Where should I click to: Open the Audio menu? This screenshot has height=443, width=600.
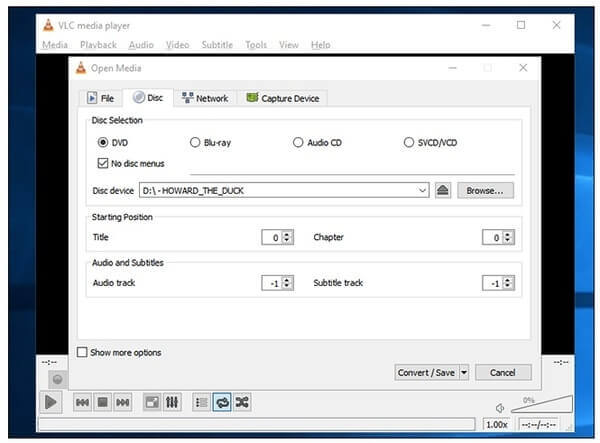(141, 45)
